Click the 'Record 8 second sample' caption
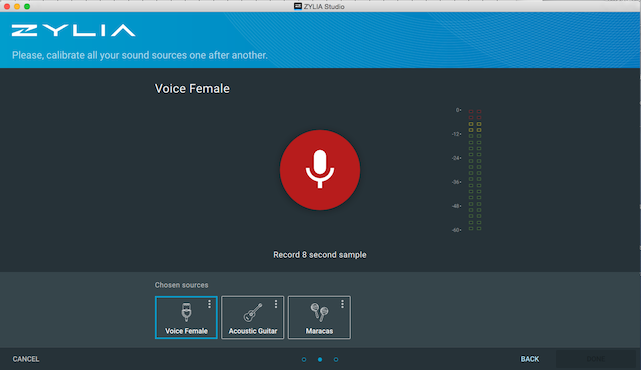641x370 pixels. 320,255
